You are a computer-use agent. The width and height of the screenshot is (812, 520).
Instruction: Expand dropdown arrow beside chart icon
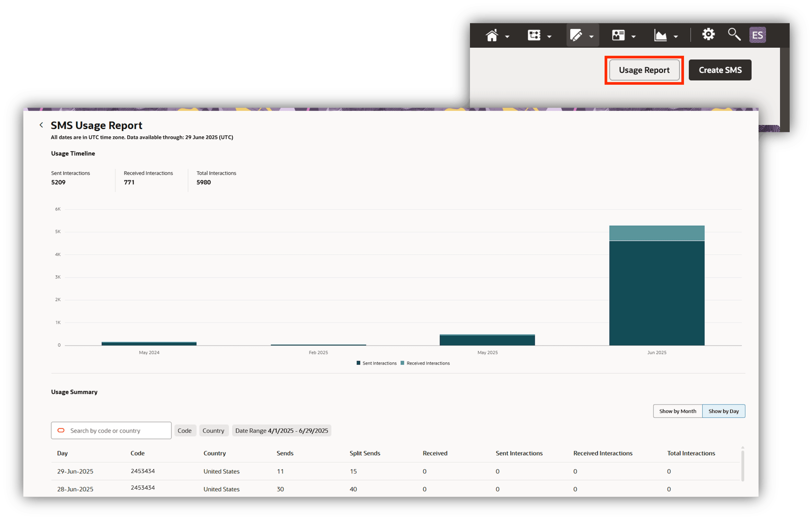click(x=675, y=36)
